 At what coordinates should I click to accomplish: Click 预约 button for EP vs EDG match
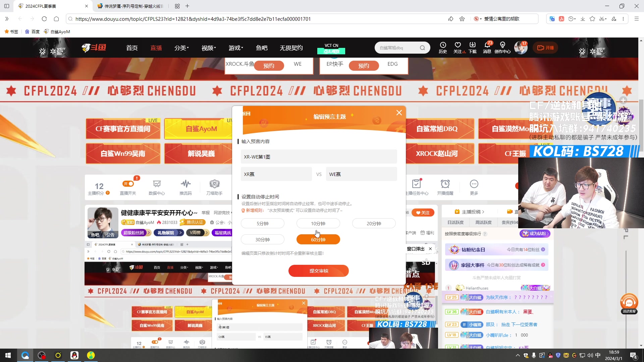364,66
